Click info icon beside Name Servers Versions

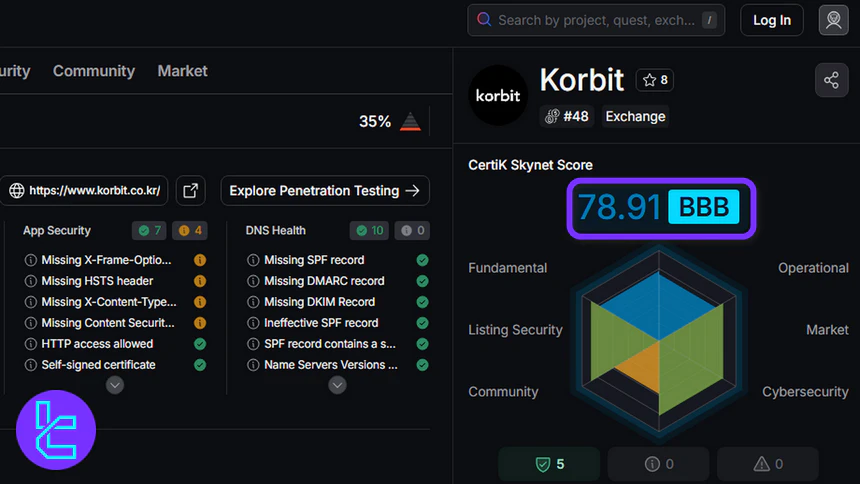253,365
